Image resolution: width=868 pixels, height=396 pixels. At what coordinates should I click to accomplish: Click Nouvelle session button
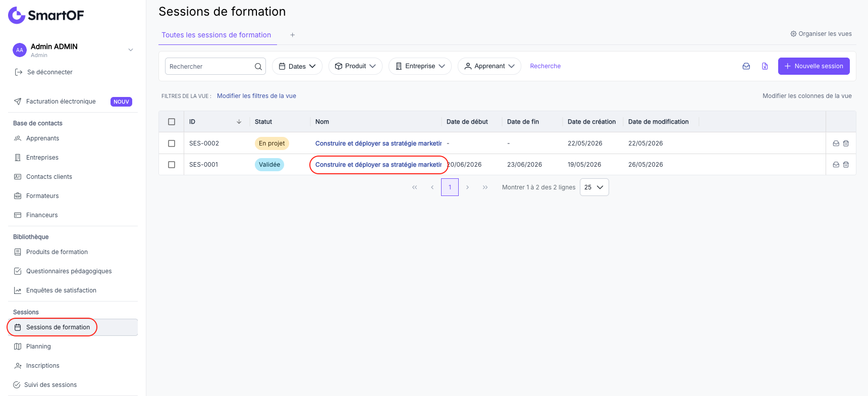click(814, 66)
